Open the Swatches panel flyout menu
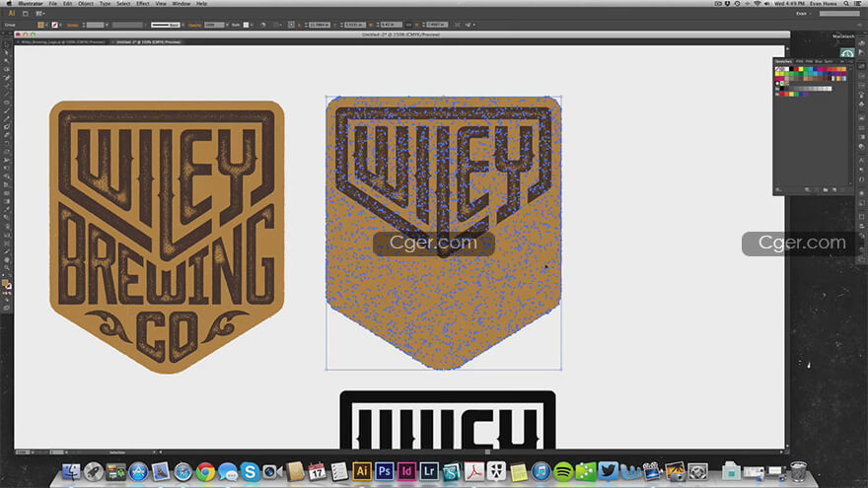868x488 pixels. [x=850, y=61]
